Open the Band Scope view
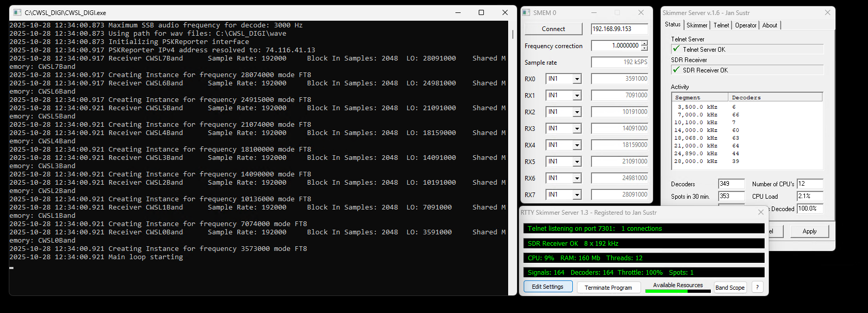Viewport: 868px width, 313px height. click(x=729, y=288)
